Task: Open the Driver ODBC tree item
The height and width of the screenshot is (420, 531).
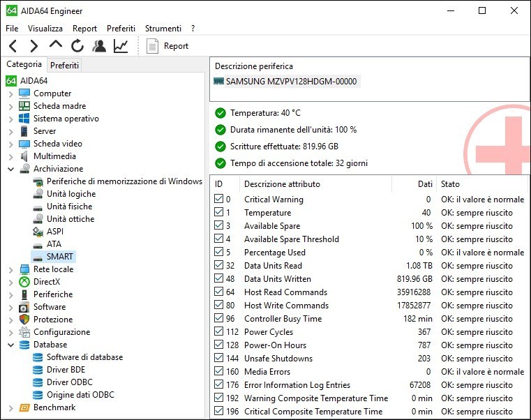Action: click(69, 382)
